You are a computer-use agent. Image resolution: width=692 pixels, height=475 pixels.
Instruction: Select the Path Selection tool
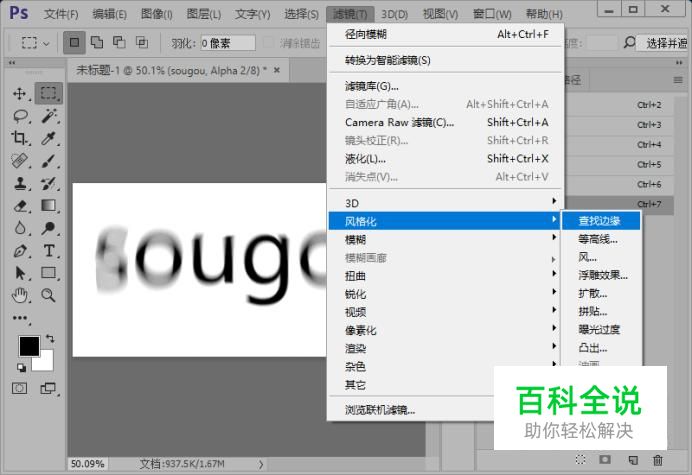pyautogui.click(x=20, y=273)
